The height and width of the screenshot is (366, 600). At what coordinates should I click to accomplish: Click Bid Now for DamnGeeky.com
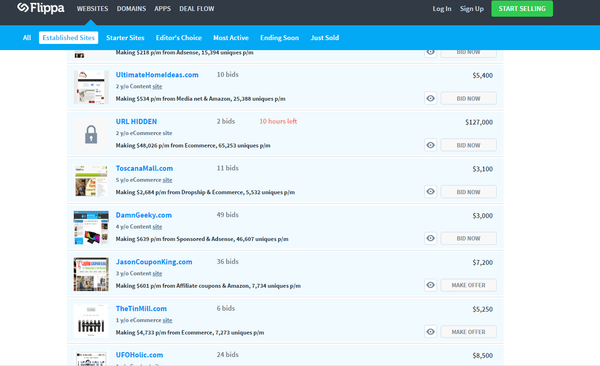[x=468, y=238]
